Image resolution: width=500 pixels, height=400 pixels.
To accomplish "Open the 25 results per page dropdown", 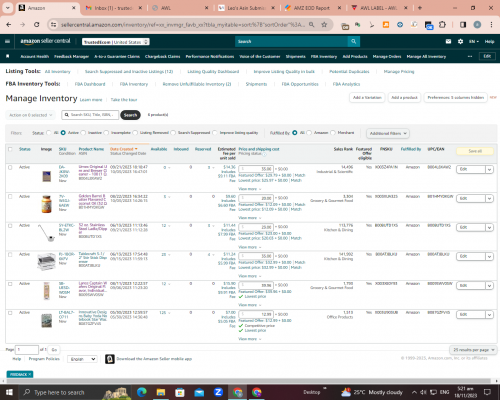I will 473,350.
